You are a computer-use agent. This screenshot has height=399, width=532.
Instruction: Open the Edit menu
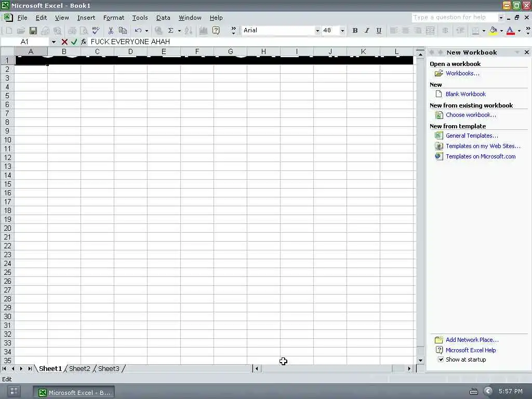[41, 18]
